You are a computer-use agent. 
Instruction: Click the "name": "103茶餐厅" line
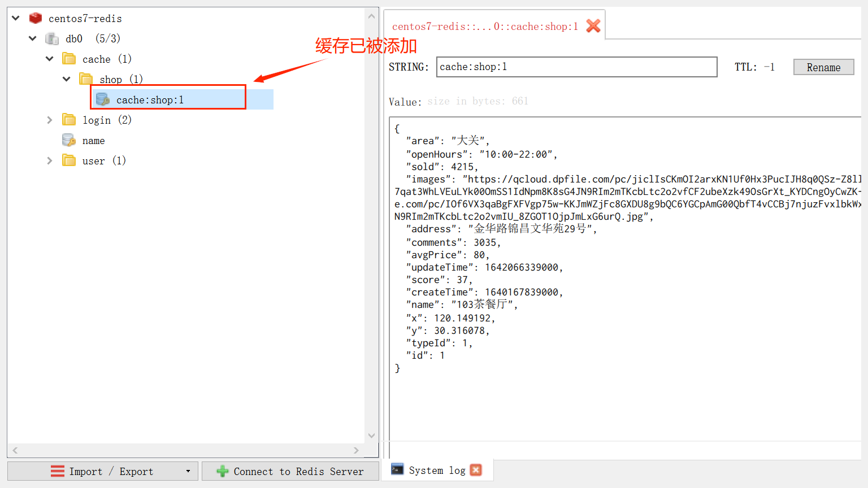(462, 304)
